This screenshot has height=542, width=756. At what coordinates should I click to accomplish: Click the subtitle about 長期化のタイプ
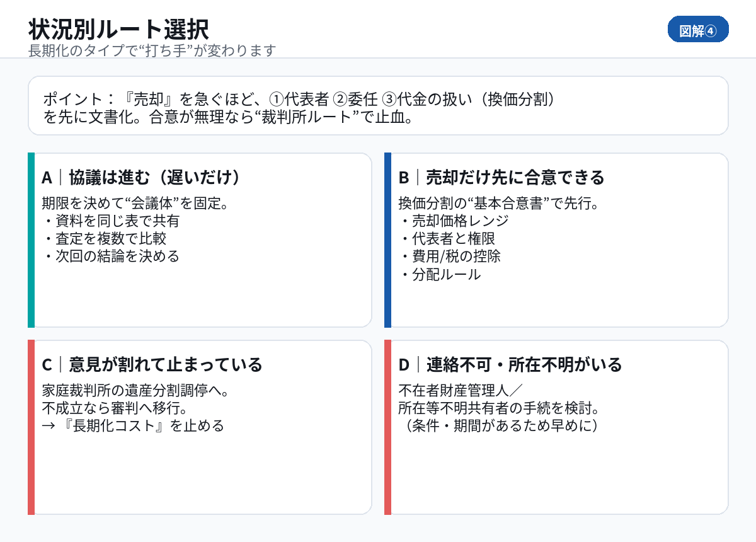point(152,50)
